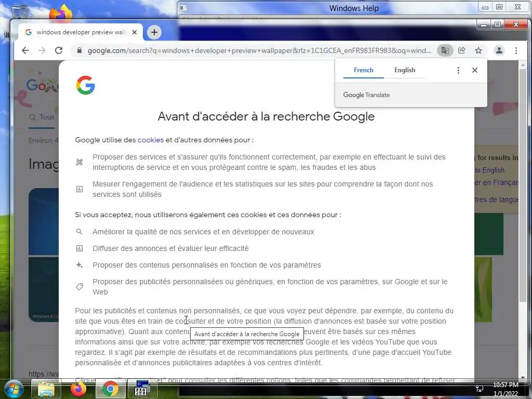Launch Firefox from the taskbar
Screen dimensions: 532x399
pyautogui.click(x=78, y=389)
